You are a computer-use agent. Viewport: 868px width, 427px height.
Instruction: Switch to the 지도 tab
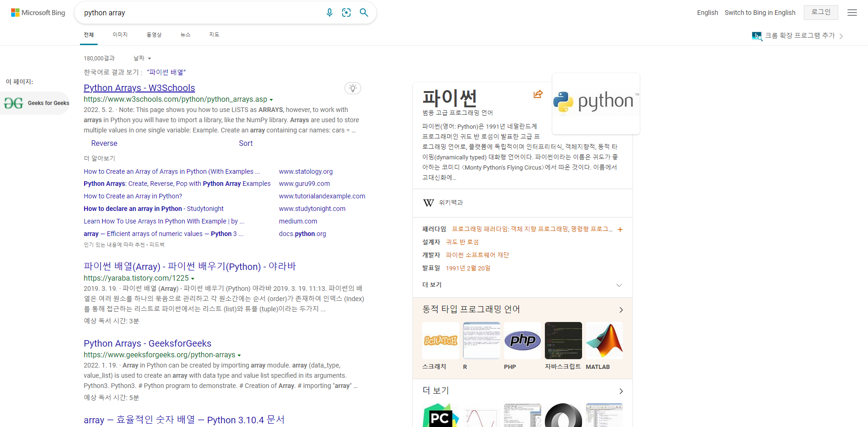point(214,35)
